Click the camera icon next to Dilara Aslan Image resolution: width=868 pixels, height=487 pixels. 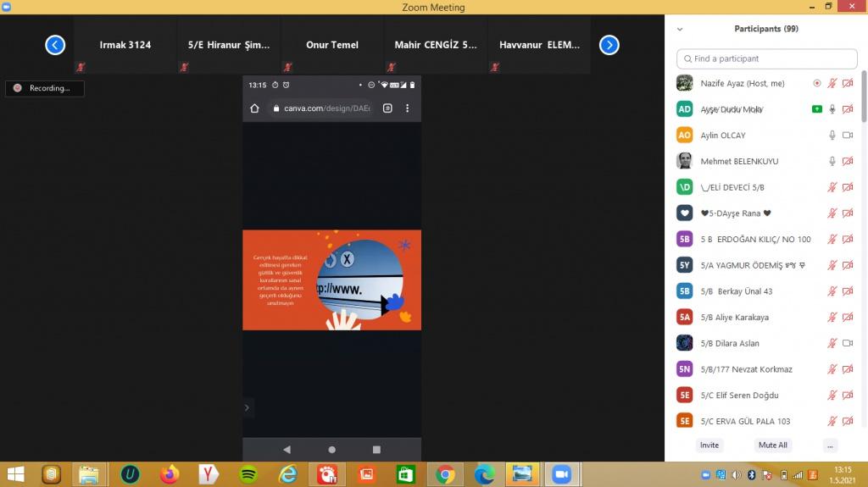pyautogui.click(x=848, y=343)
